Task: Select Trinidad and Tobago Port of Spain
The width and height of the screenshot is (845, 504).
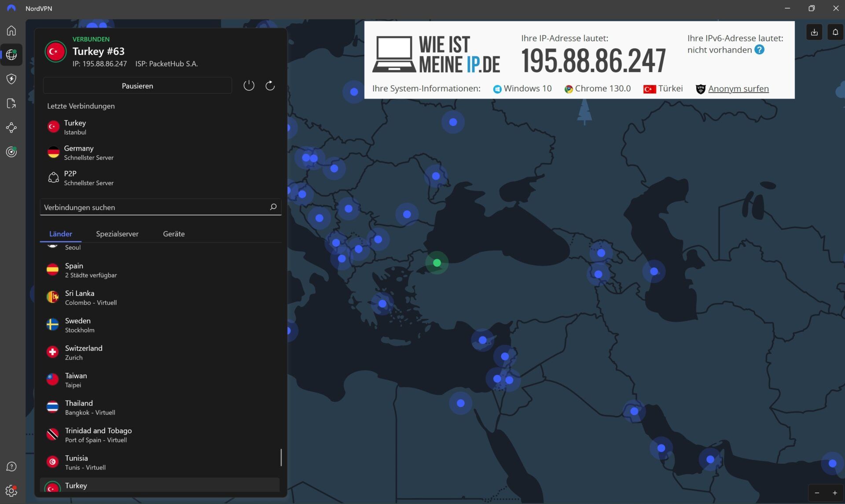Action: 160,435
